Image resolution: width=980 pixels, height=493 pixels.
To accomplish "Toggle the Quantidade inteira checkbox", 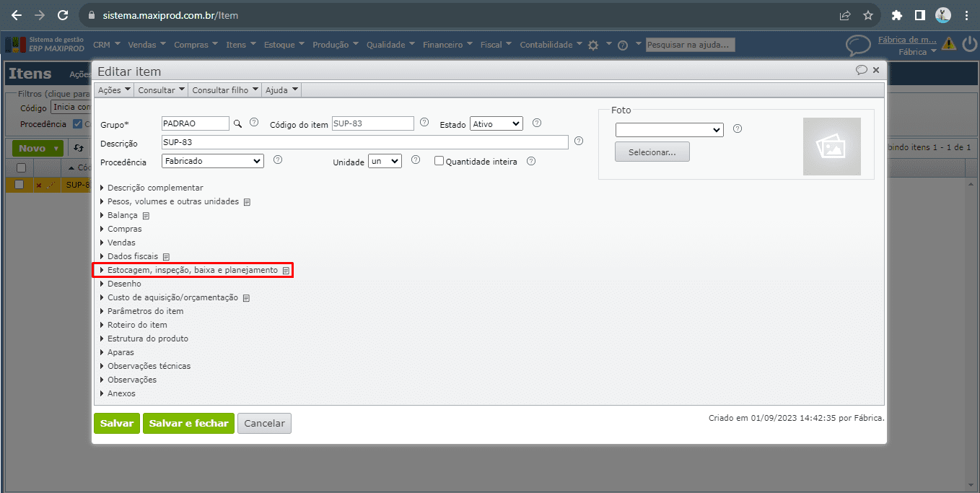I will coord(439,161).
